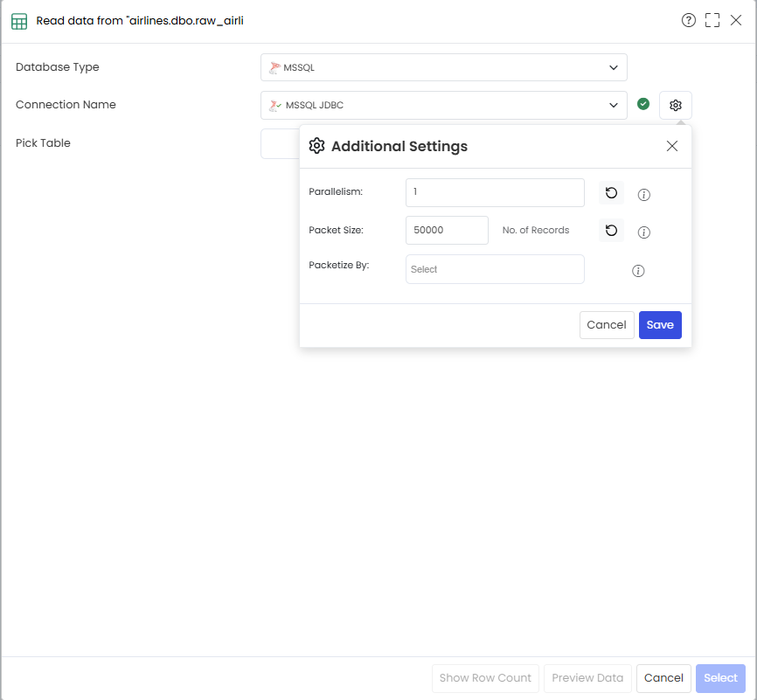The width and height of the screenshot is (757, 700).
Task: Reset the Parallelism value
Action: tap(611, 192)
